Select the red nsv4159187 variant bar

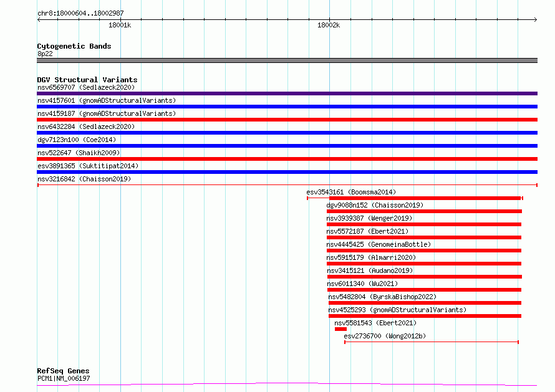click(287, 120)
